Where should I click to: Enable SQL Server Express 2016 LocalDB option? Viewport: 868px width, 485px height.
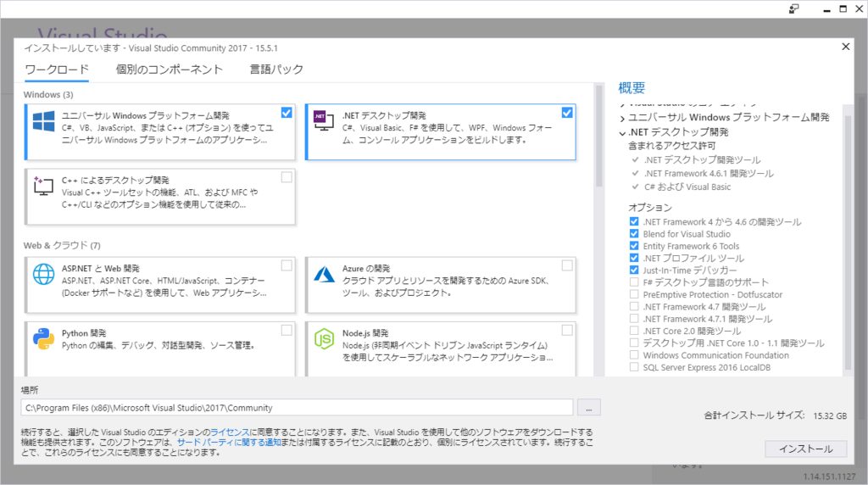(x=634, y=367)
